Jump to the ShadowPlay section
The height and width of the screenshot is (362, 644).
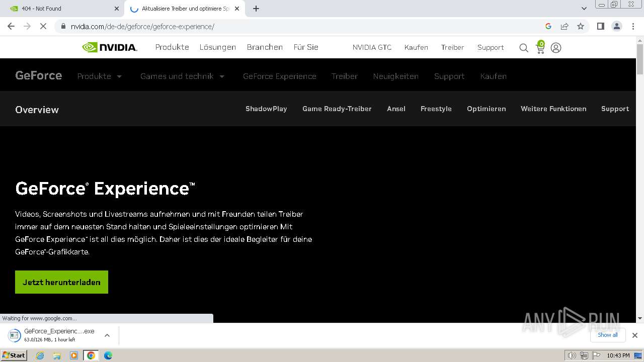pos(266,109)
